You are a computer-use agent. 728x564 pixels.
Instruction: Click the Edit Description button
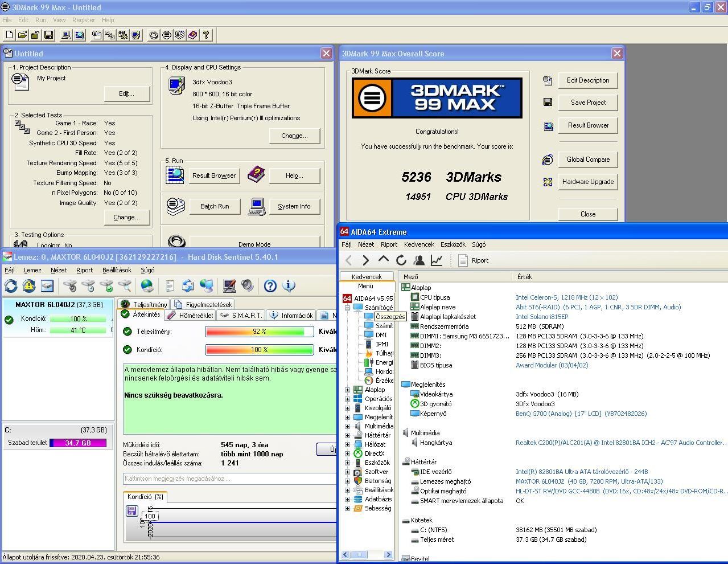(x=588, y=80)
